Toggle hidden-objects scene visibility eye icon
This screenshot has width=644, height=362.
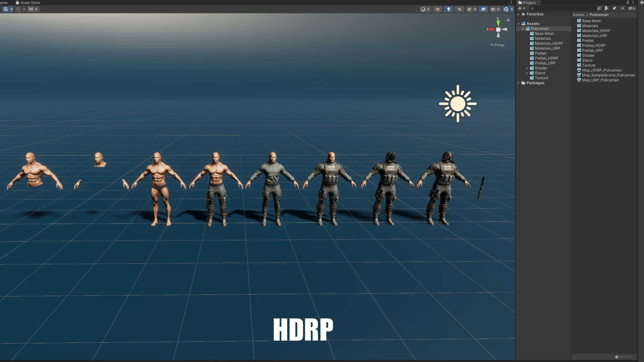pyautogui.click(x=483, y=9)
